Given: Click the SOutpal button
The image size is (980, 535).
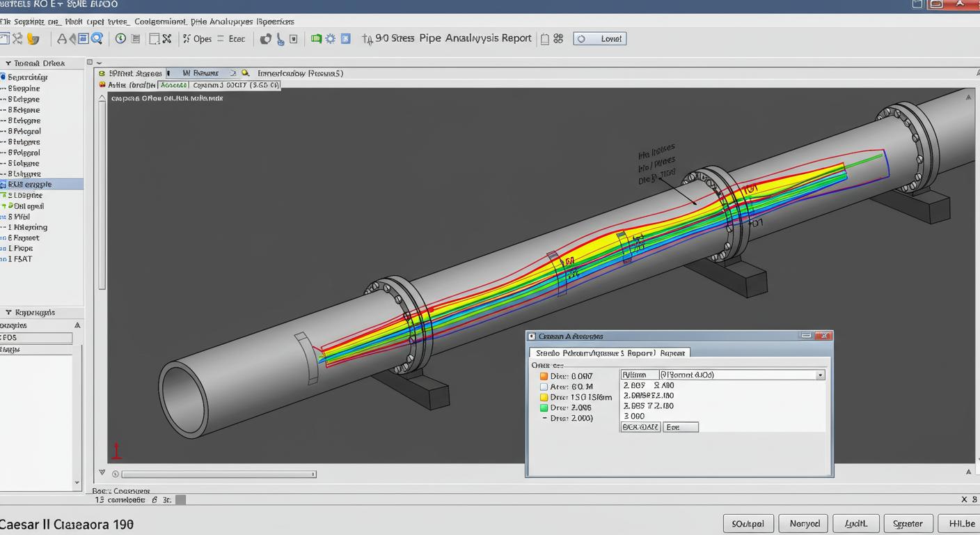Looking at the screenshot, I should (748, 523).
